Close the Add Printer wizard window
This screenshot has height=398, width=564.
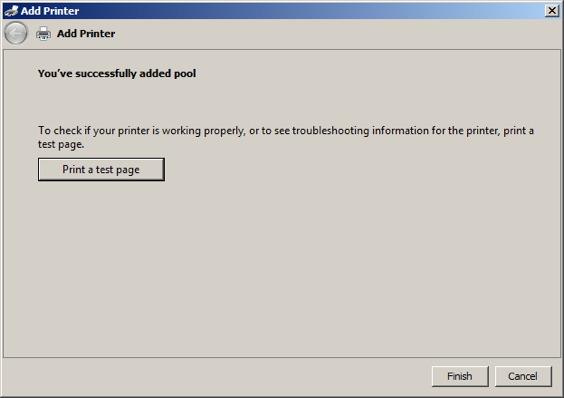pos(552,11)
